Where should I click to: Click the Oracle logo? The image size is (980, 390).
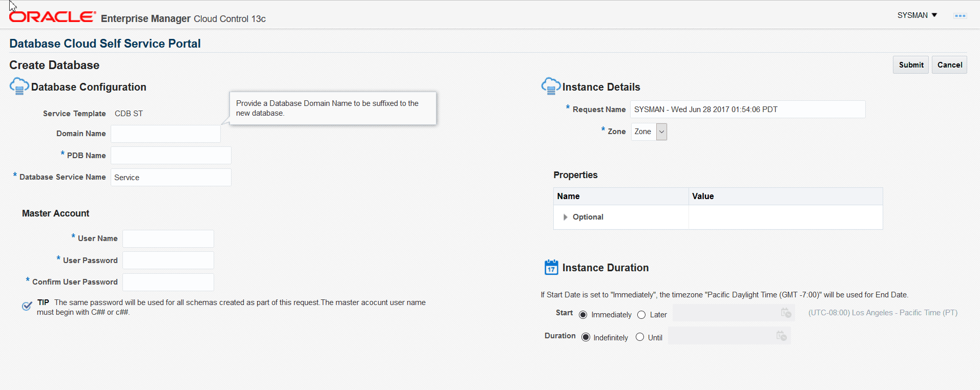[52, 17]
